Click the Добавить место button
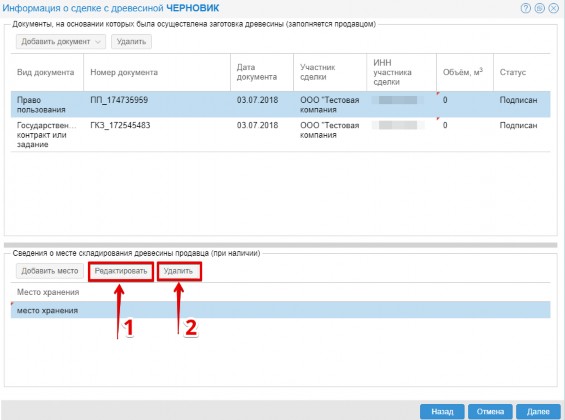This screenshot has width=565, height=420. pyautogui.click(x=50, y=271)
